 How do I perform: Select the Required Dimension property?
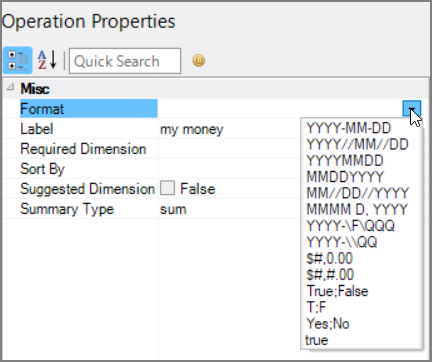click(83, 149)
